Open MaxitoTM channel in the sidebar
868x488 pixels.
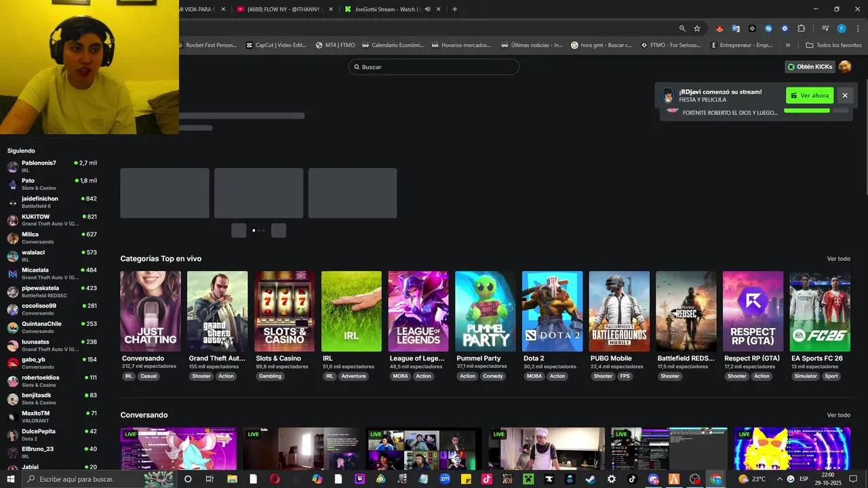click(52, 416)
